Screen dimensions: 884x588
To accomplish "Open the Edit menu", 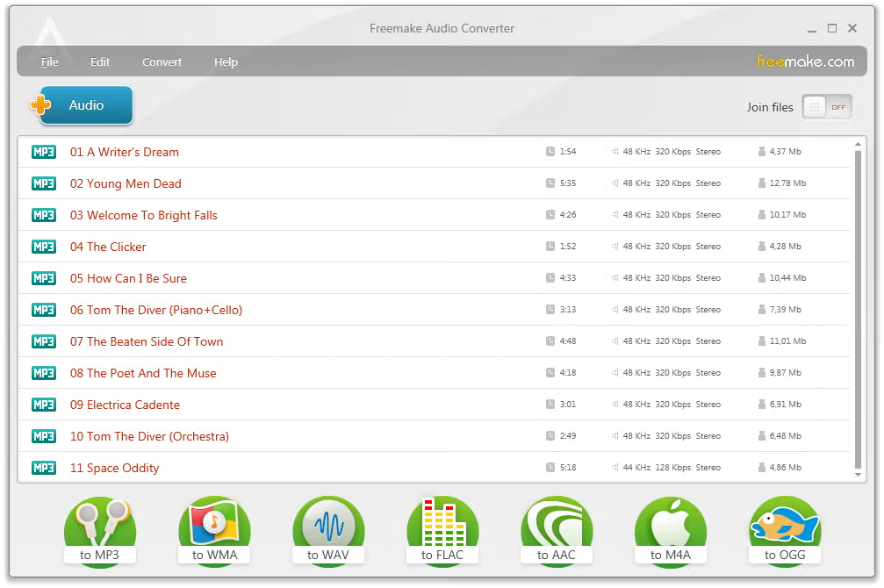I will point(100,62).
